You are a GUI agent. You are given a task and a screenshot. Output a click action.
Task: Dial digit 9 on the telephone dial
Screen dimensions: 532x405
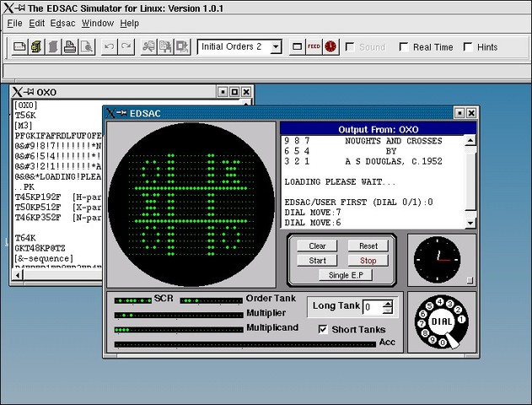(433, 339)
